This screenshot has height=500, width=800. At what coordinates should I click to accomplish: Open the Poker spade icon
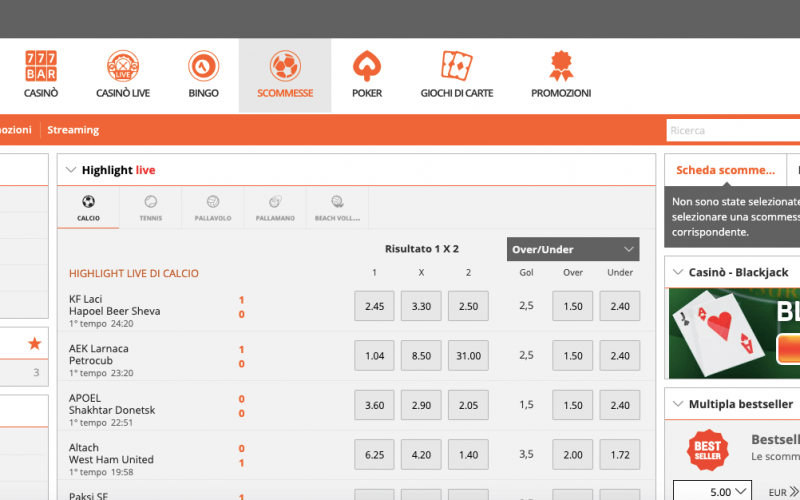[x=367, y=66]
